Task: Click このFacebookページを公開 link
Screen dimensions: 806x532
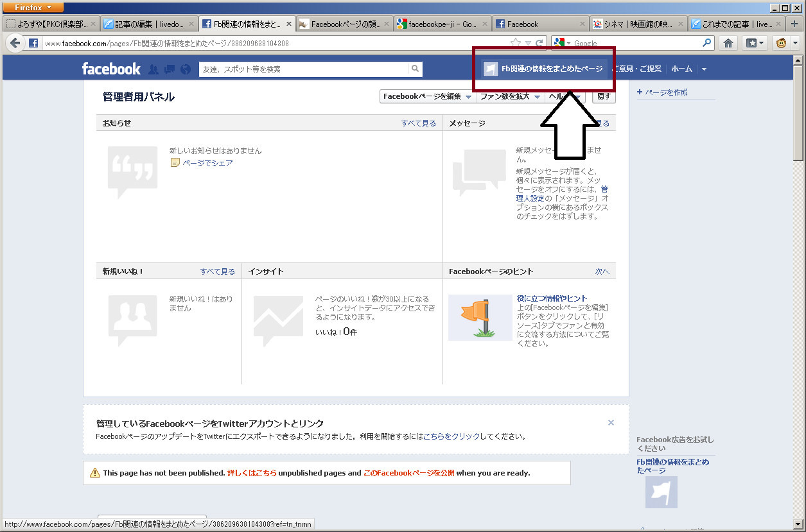Action: (x=409, y=473)
